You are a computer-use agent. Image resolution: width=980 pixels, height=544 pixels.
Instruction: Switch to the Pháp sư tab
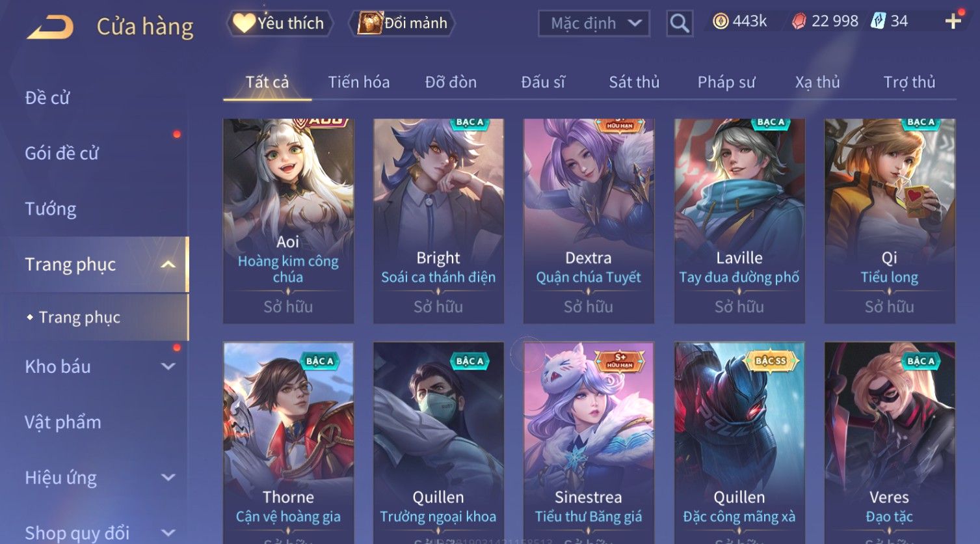coord(726,82)
